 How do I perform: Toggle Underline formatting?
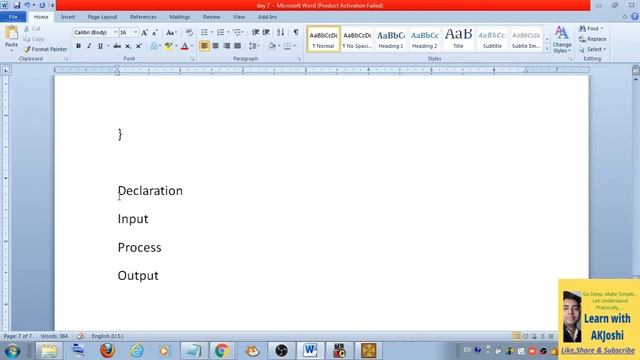100,46
